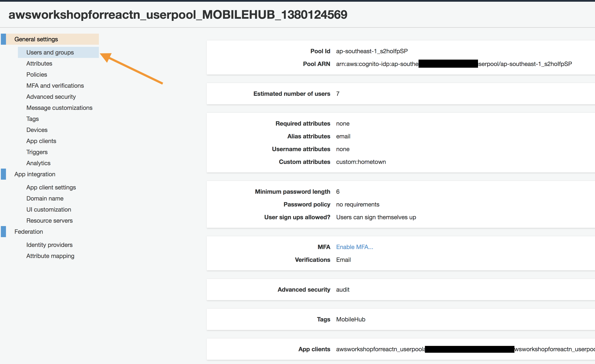Select Tags in the sidebar
Screen dimensions: 595x364
click(x=32, y=119)
